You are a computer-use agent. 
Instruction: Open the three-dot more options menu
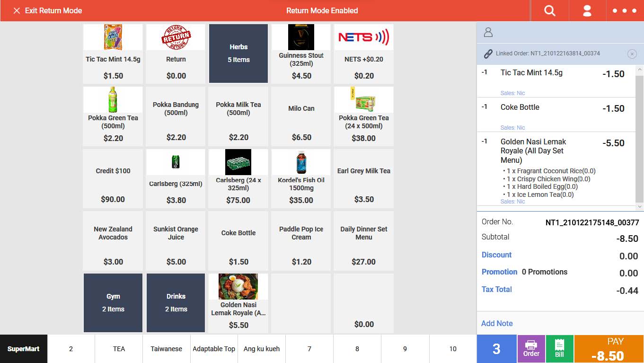pyautogui.click(x=625, y=10)
